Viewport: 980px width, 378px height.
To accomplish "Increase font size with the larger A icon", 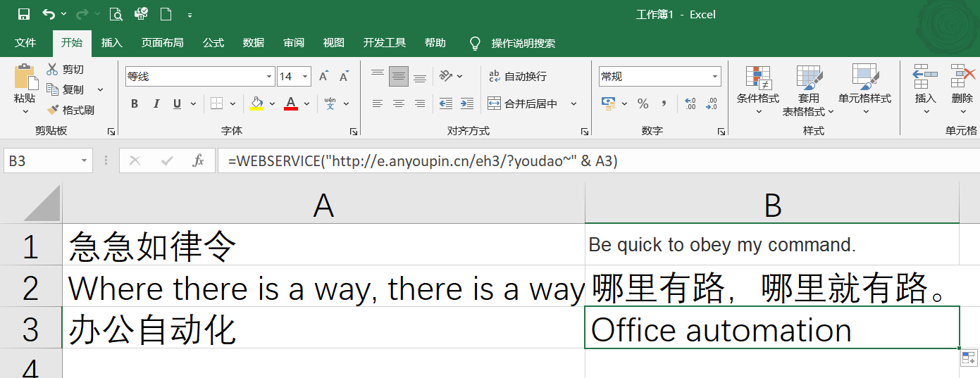I will pos(323,76).
